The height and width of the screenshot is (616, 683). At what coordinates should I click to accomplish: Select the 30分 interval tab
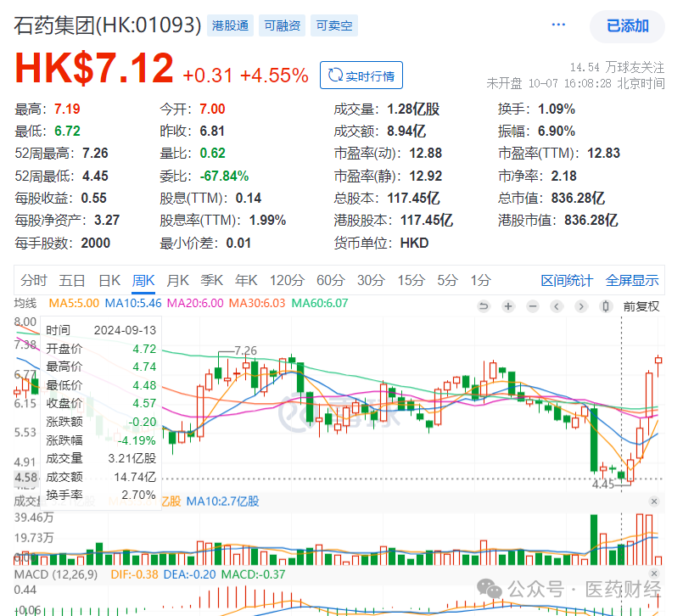(x=371, y=280)
